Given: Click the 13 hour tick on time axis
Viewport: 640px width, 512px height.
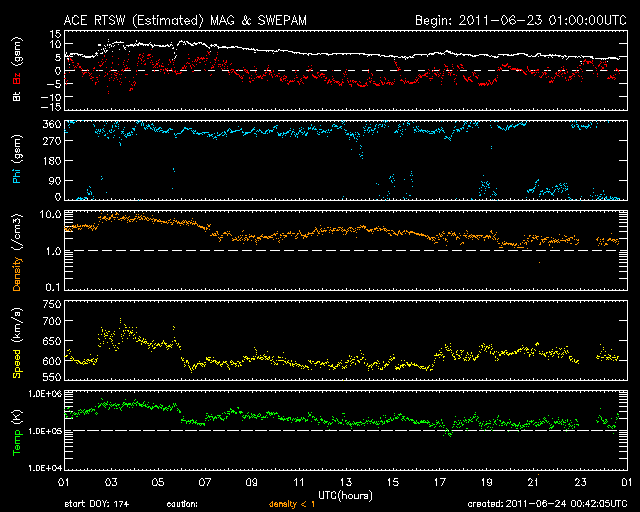Looking at the screenshot, I should coord(345,483).
